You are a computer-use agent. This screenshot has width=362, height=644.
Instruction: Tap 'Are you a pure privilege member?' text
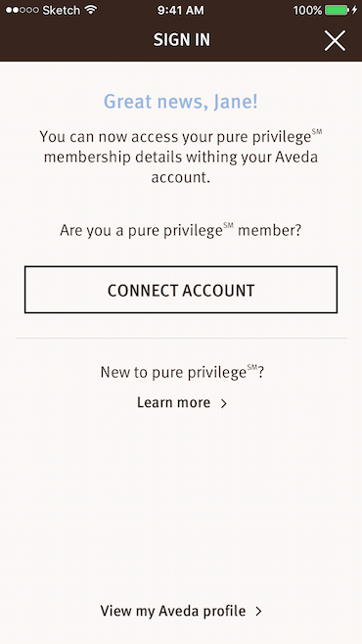[x=181, y=230]
